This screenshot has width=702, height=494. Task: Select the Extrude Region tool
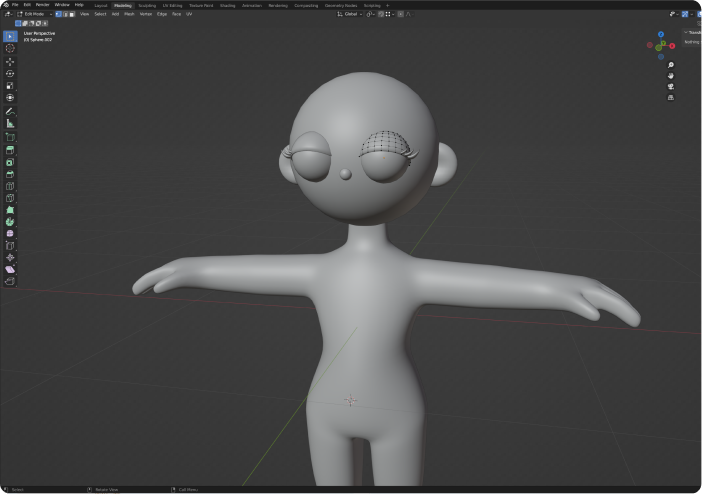tap(10, 150)
